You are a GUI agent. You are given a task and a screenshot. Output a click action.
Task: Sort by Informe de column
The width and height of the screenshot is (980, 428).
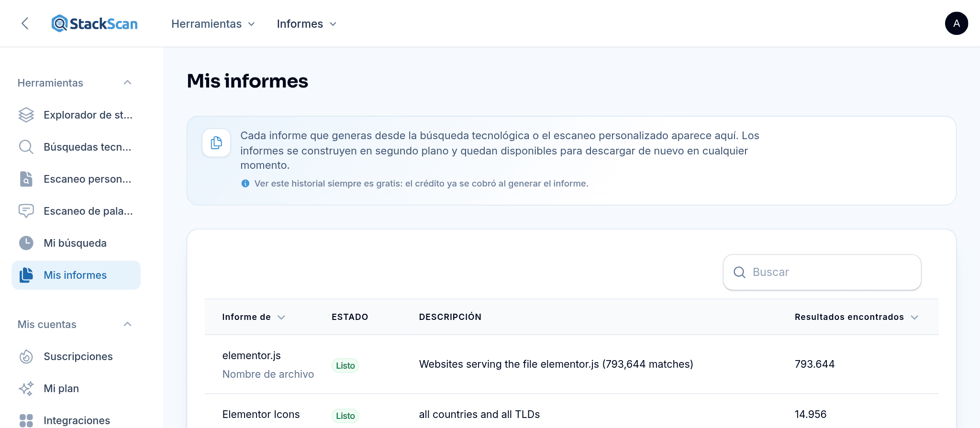[x=254, y=317]
